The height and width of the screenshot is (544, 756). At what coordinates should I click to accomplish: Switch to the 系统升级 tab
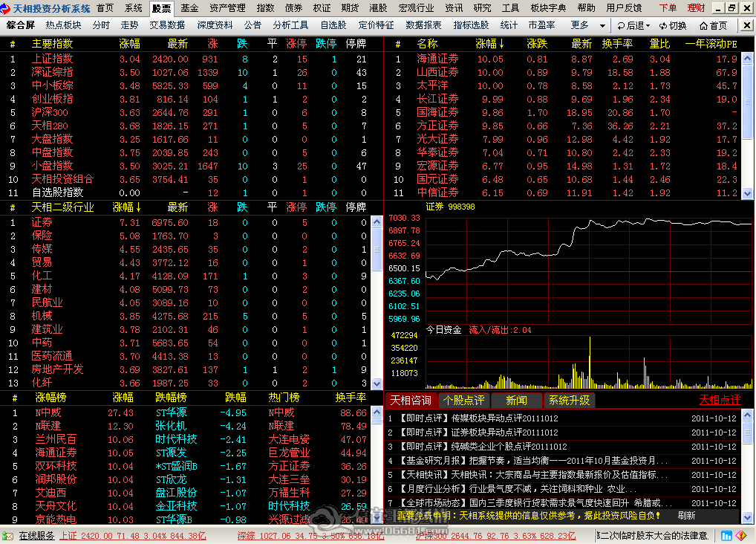pos(570,401)
